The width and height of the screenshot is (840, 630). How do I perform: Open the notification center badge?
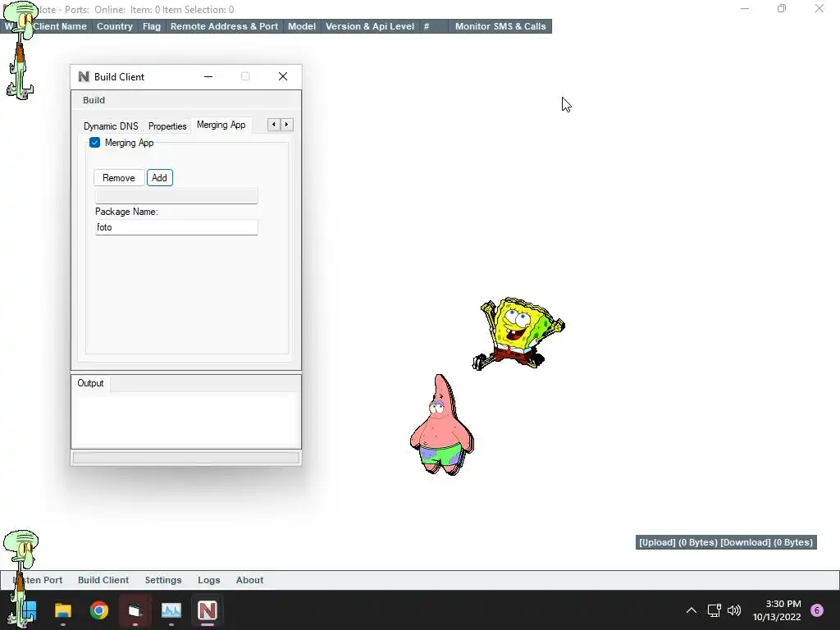(817, 610)
